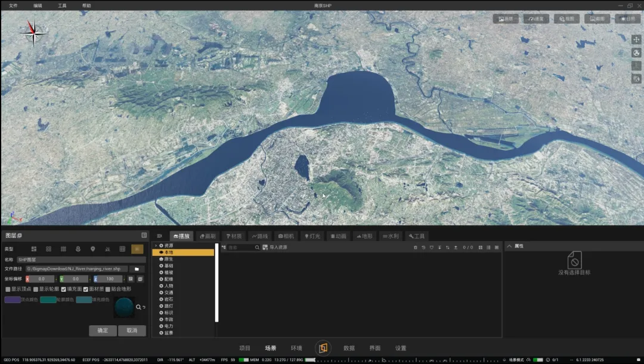
Task: Enable the 显示顶点 checkbox
Action: pyautogui.click(x=8, y=289)
